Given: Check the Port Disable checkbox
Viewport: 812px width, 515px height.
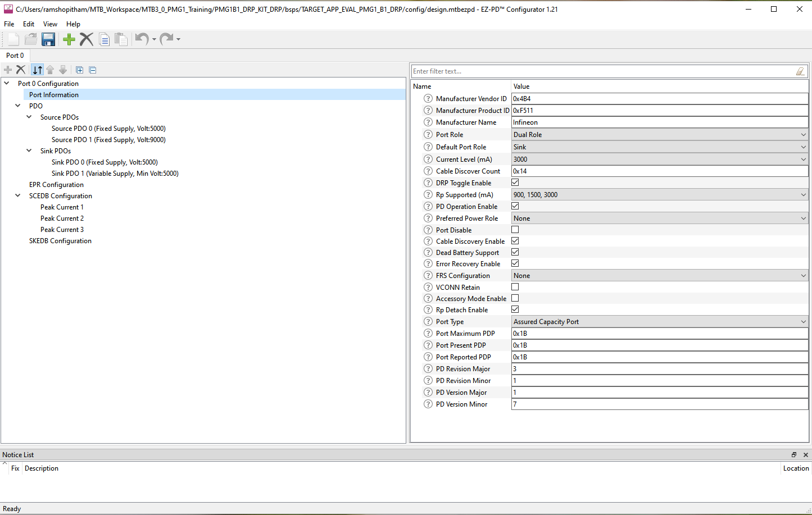Looking at the screenshot, I should click(x=515, y=230).
